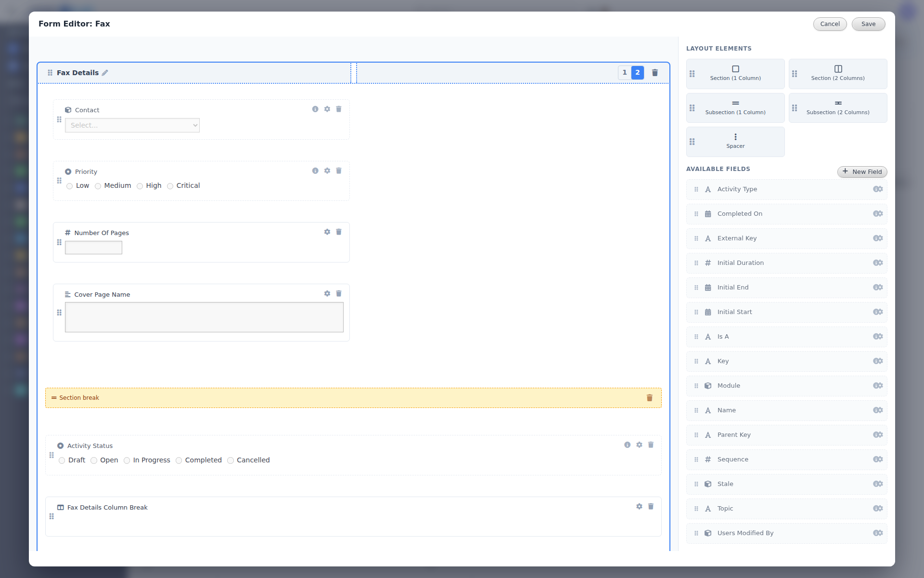Open Cover Page Name field settings
924x578 pixels.
pos(327,294)
